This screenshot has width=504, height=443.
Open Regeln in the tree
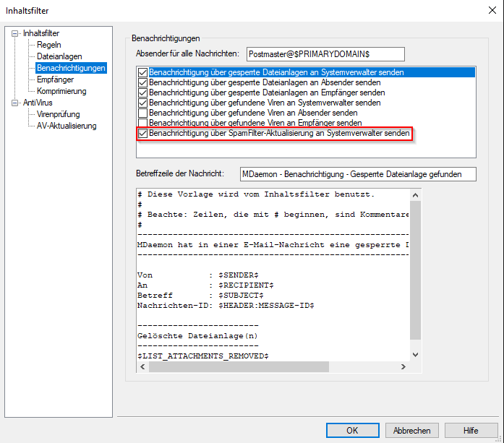coord(48,45)
